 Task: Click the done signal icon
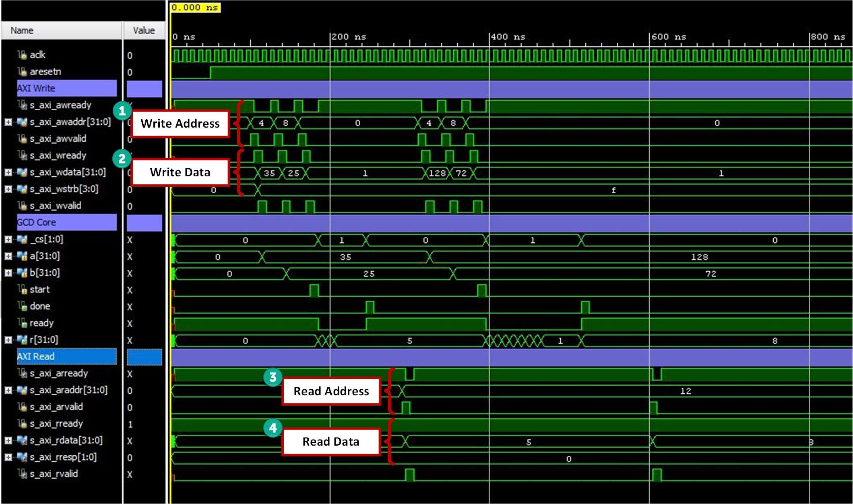point(22,306)
